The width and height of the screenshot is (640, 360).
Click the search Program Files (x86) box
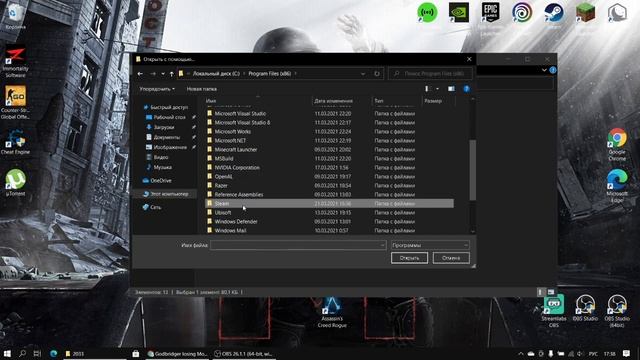pyautogui.click(x=431, y=74)
